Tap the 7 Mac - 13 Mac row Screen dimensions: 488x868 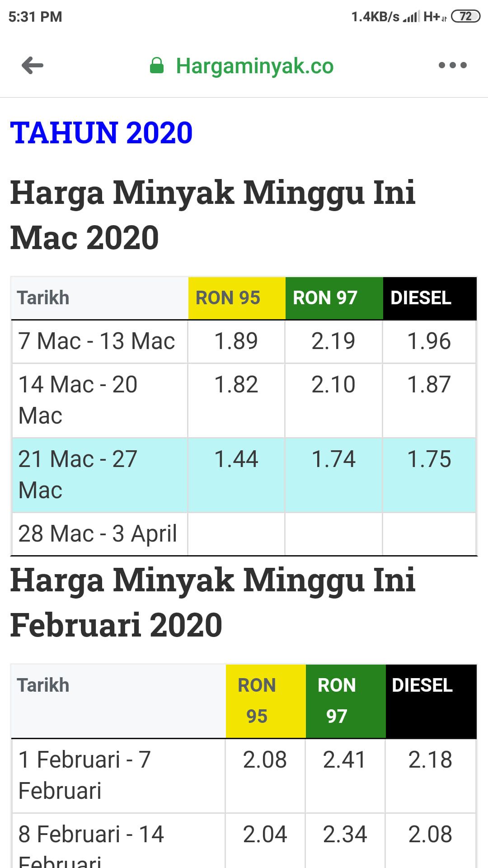244,341
